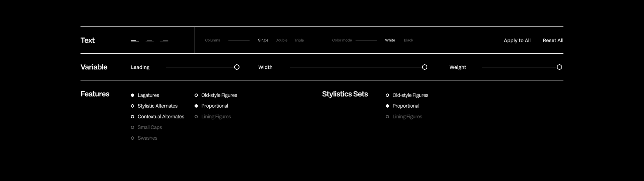Click the Apply to All button
Image resolution: width=644 pixels, height=181 pixels.
pyautogui.click(x=517, y=41)
